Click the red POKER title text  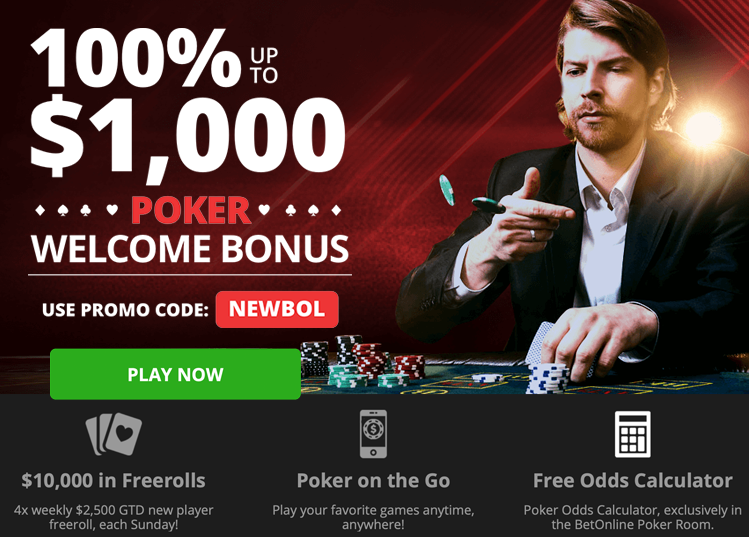pos(191,211)
